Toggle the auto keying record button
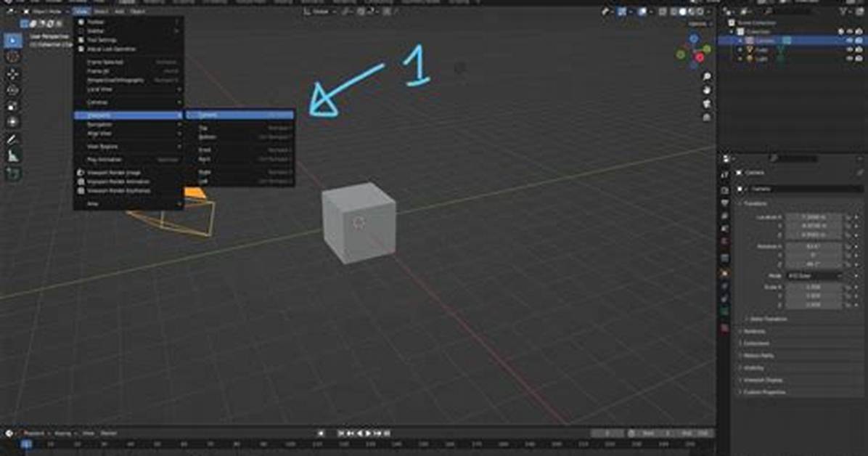Image resolution: width=868 pixels, height=456 pixels. pyautogui.click(x=321, y=433)
